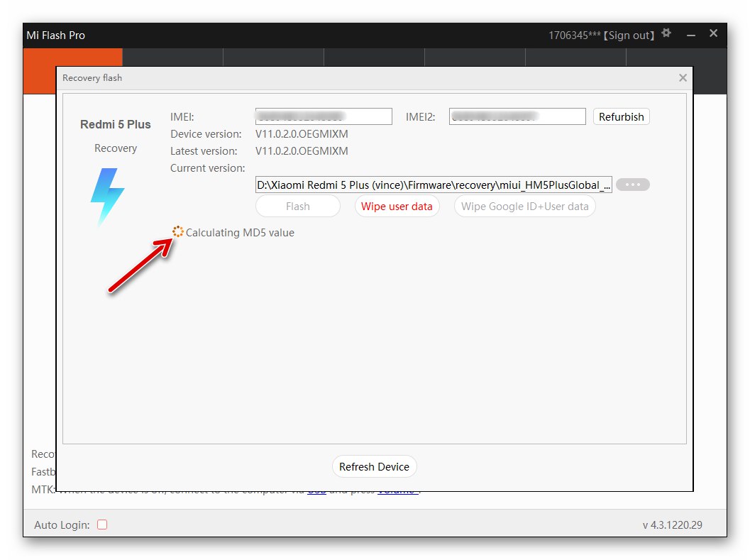750x560 pixels.
Task: Click the version number v 4.3.1220.29
Action: tap(673, 525)
